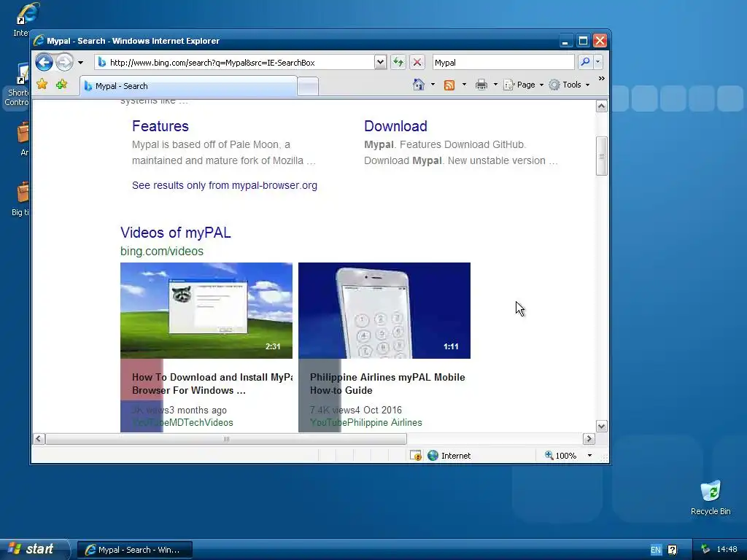Click the bing.com/videos link
Viewport: 747px width, 560px height.
[161, 251]
